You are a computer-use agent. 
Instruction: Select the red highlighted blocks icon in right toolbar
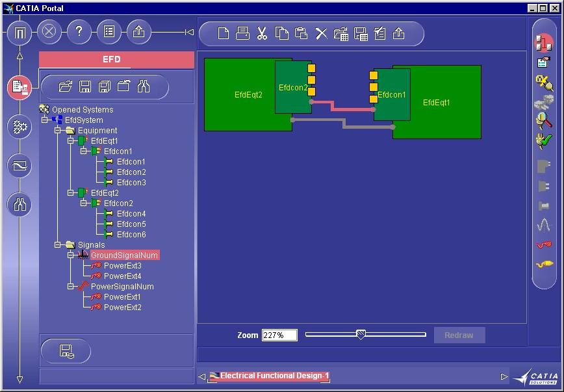(544, 43)
